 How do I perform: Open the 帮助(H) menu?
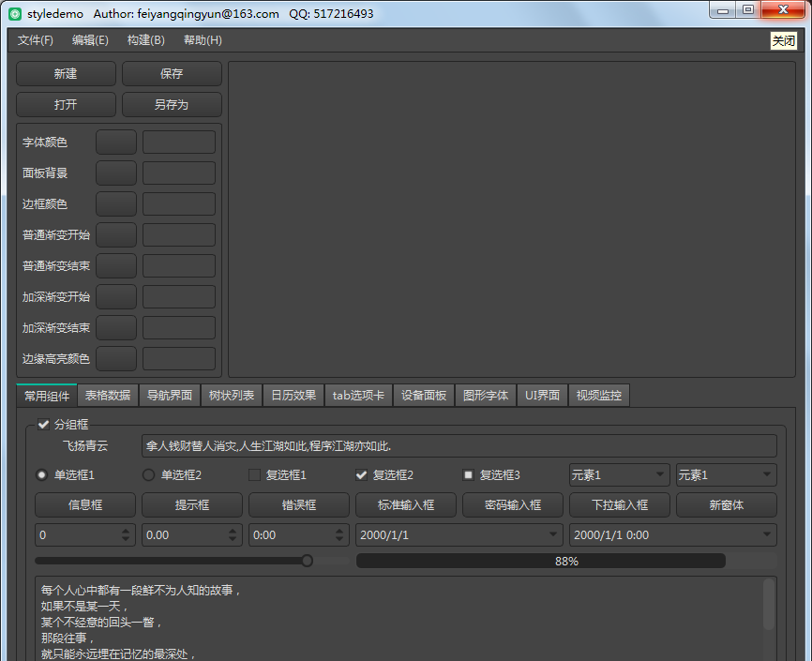point(203,40)
